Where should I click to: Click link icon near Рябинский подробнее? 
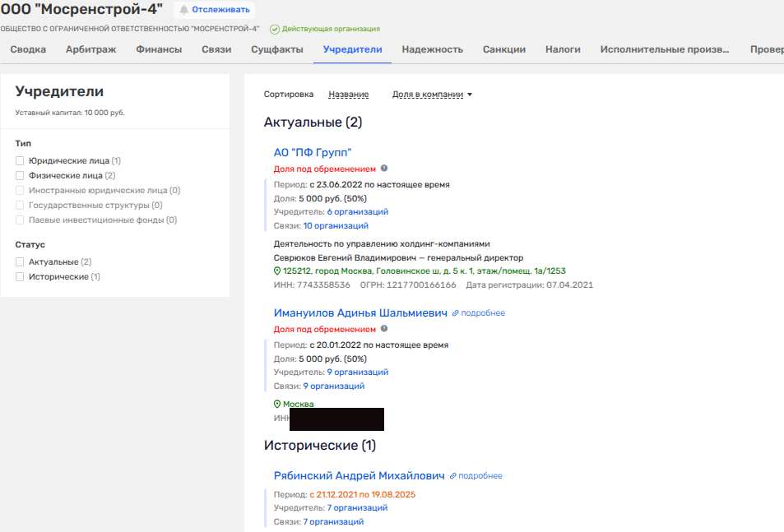pyautogui.click(x=452, y=476)
